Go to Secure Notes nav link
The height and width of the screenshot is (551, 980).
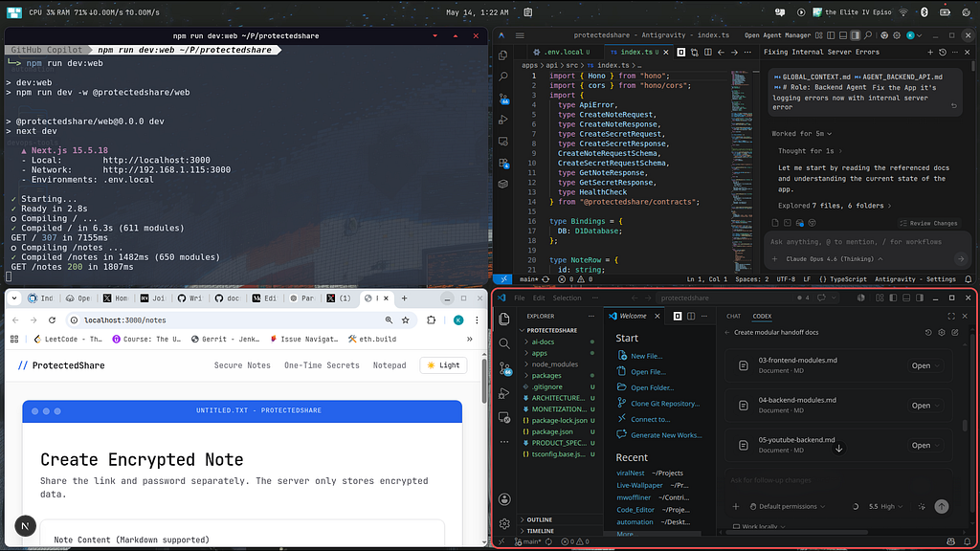242,365
